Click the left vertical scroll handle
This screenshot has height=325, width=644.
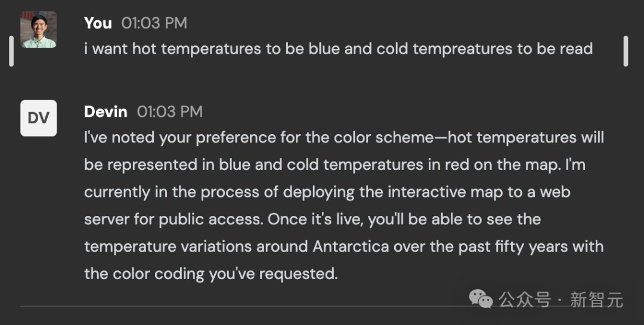pos(11,51)
